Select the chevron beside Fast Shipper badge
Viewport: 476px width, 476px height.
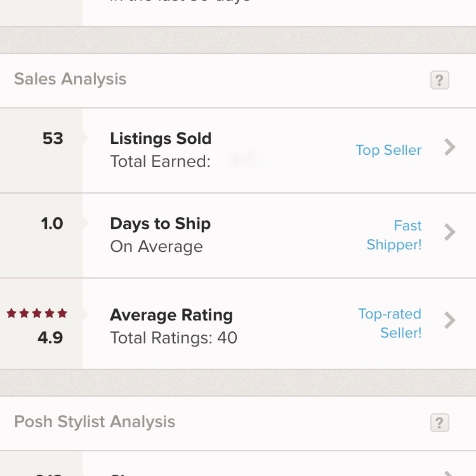[449, 232]
